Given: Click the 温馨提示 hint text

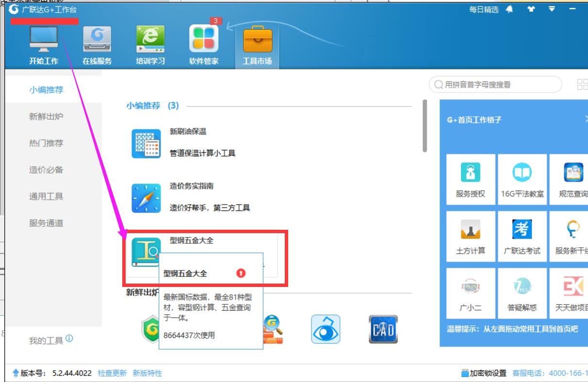Looking at the screenshot, I should coord(512,329).
